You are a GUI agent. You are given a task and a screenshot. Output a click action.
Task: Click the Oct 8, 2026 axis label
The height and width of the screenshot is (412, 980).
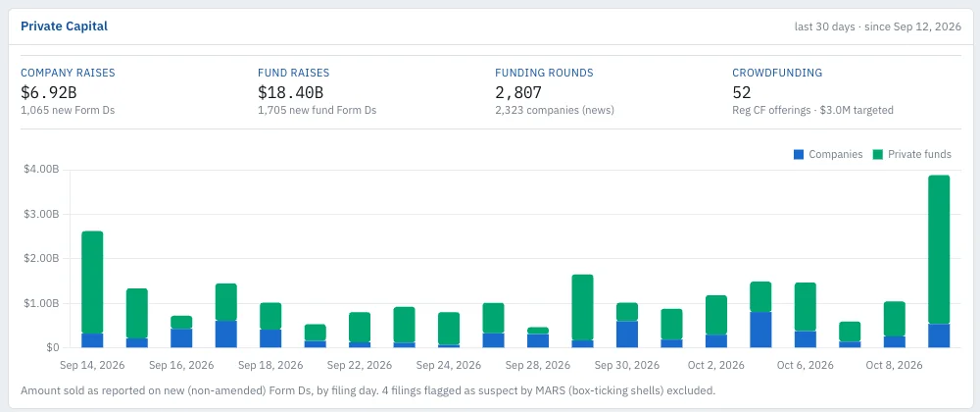[x=895, y=365]
